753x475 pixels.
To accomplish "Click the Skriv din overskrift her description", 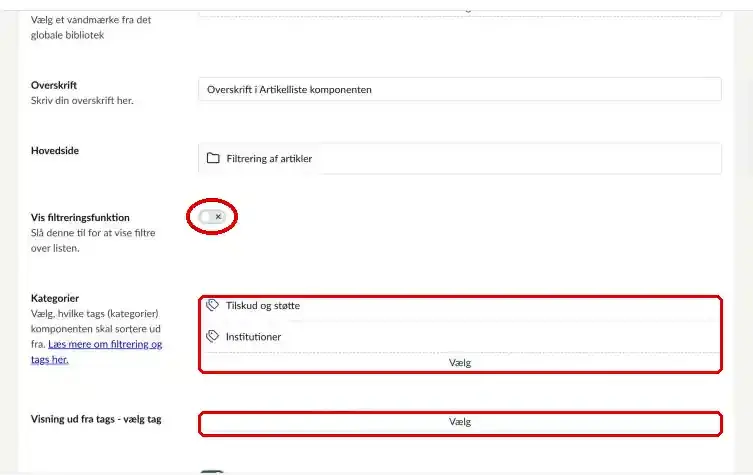I will tap(82, 101).
